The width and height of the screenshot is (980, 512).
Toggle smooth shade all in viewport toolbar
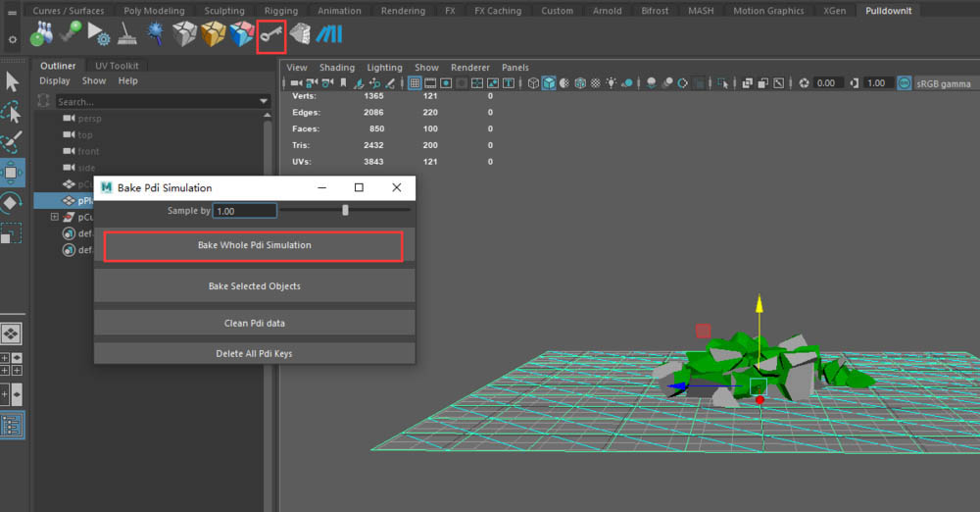550,83
